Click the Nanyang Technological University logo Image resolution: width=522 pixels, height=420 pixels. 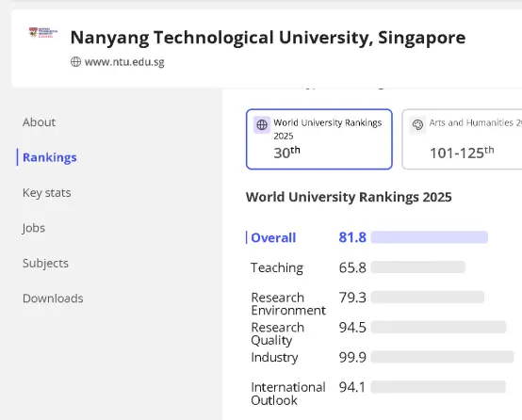click(43, 33)
